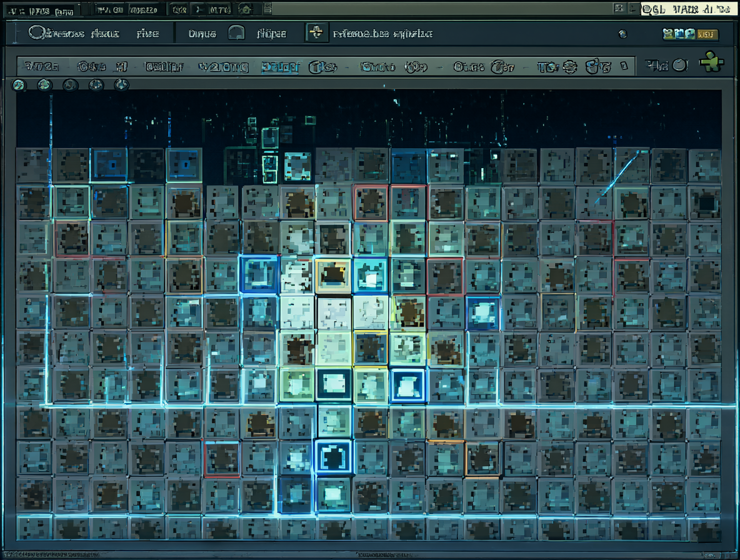
Task: Click the magnifier circle icon in the second bar
Action: (36, 32)
